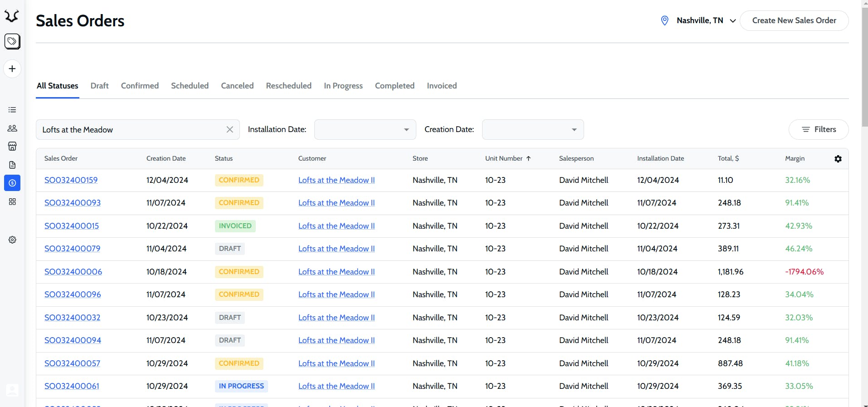Click the plus add button in sidebar
This screenshot has height=407, width=868.
coord(12,69)
